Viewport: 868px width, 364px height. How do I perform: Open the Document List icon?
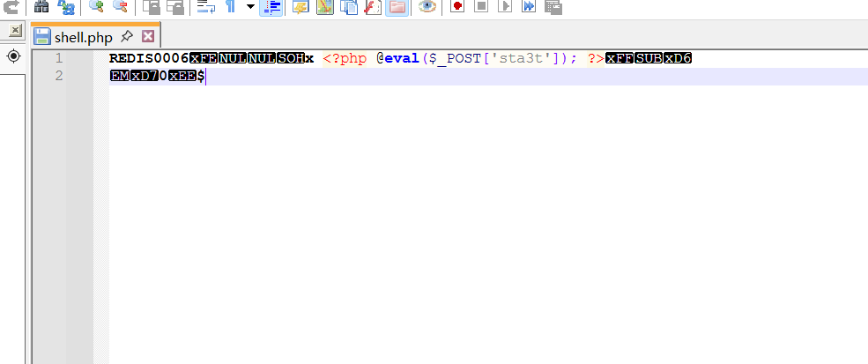point(349,7)
